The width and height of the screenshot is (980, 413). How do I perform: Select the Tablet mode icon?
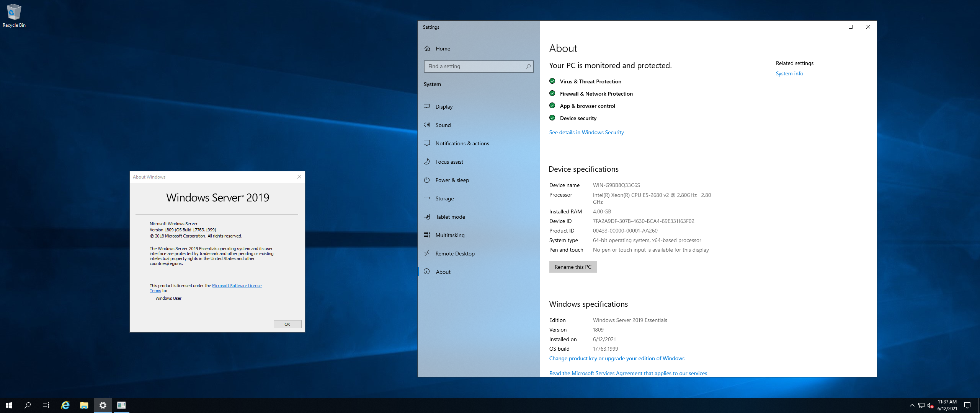point(427,216)
